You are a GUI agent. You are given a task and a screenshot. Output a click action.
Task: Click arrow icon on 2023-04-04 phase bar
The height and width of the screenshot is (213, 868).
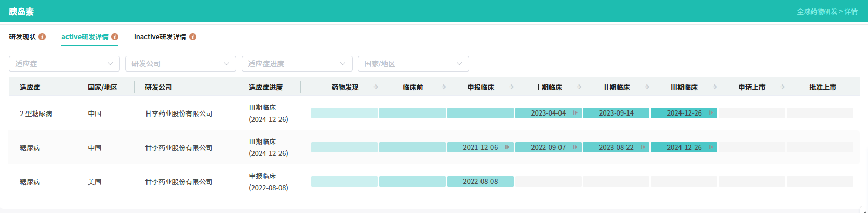pos(575,113)
